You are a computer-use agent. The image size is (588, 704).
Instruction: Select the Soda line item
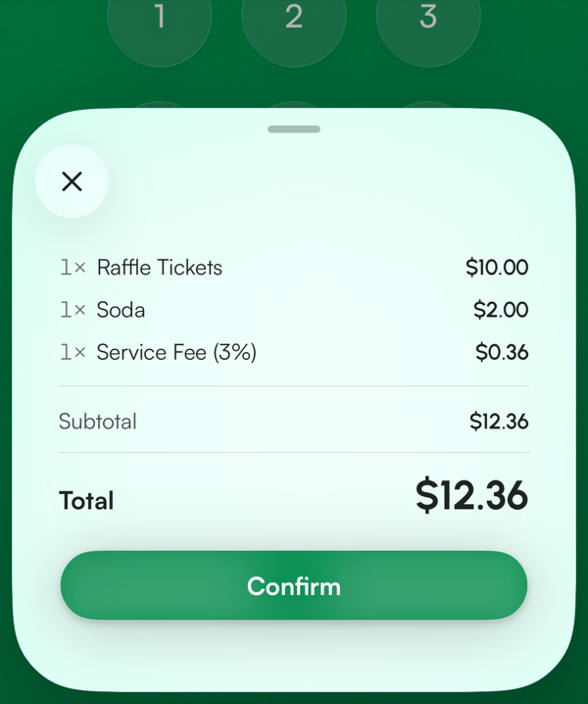click(294, 310)
